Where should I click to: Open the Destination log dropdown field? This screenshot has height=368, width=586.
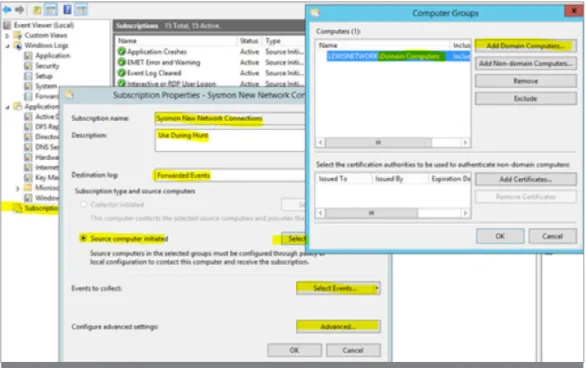click(229, 175)
